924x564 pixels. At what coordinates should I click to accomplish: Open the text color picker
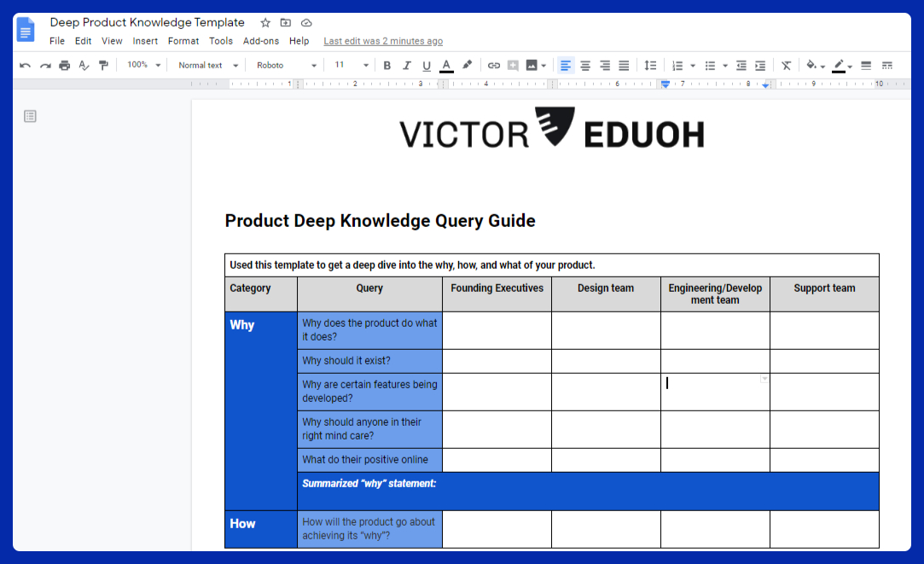coord(447,66)
